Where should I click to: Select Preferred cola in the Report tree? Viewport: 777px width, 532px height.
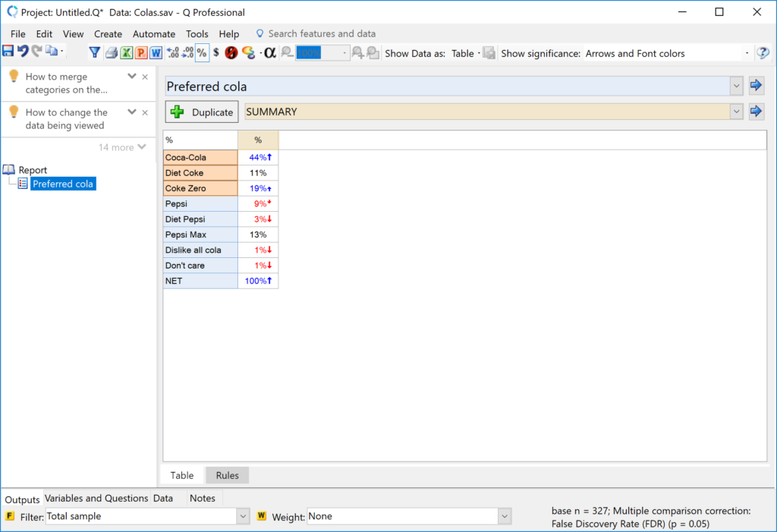click(63, 184)
